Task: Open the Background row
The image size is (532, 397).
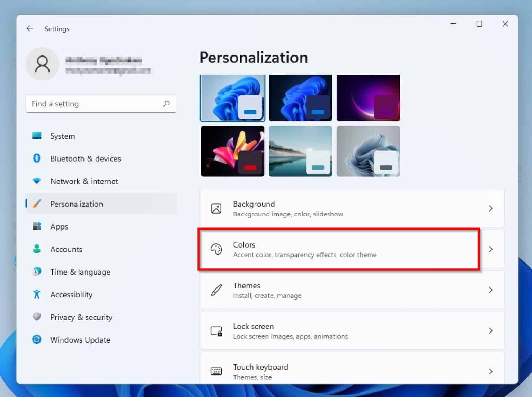Action: (352, 208)
